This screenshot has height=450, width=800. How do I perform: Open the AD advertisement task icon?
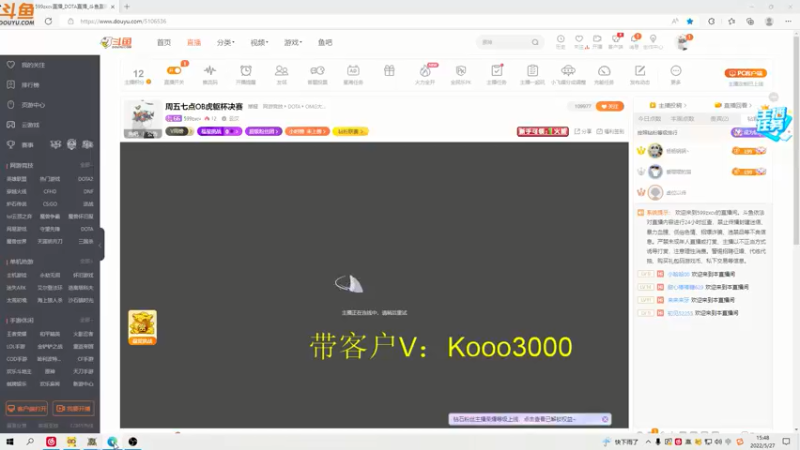point(353,70)
